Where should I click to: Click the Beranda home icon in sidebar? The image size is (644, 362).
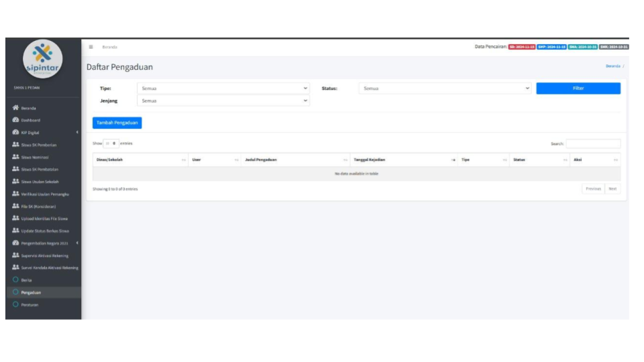(15, 107)
